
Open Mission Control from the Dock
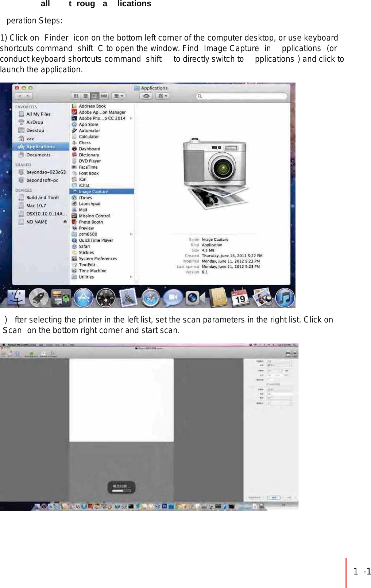(x=61, y=297)
